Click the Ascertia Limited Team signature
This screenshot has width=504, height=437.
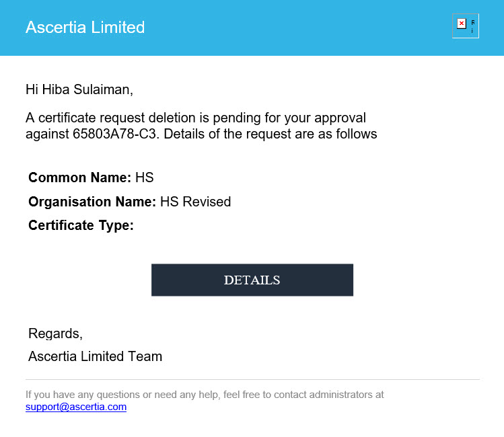pyautogui.click(x=95, y=356)
